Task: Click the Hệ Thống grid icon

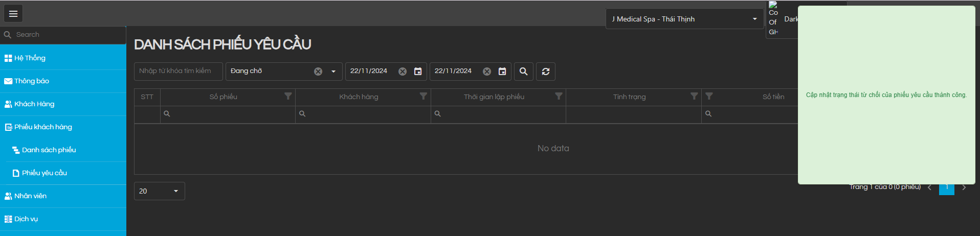Action: (x=8, y=58)
